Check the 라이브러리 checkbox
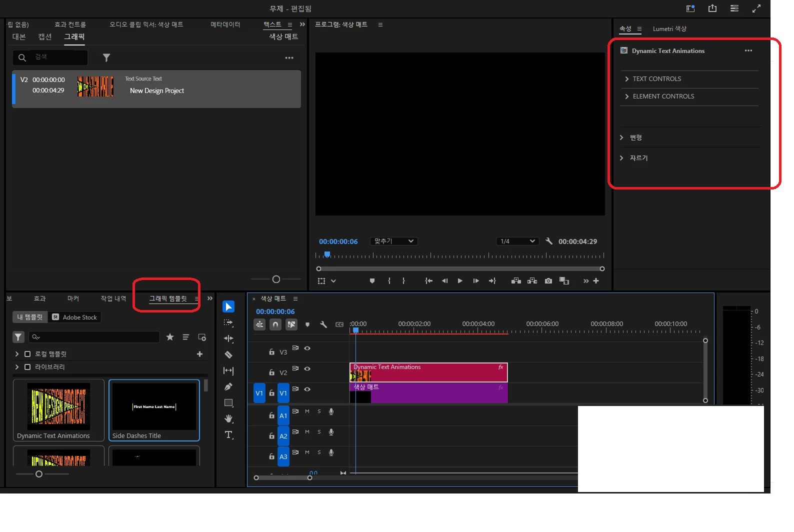 [27, 367]
